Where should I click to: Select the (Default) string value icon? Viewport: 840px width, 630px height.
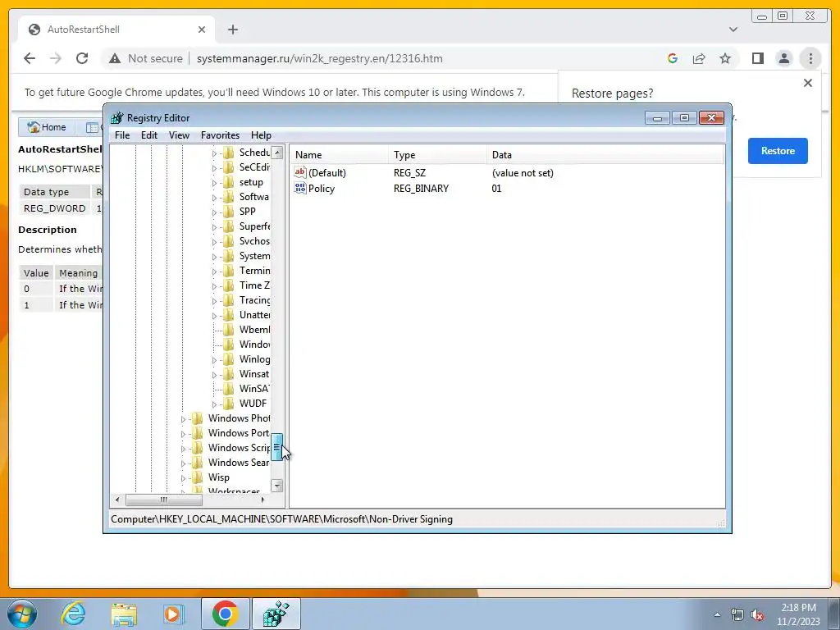click(300, 172)
